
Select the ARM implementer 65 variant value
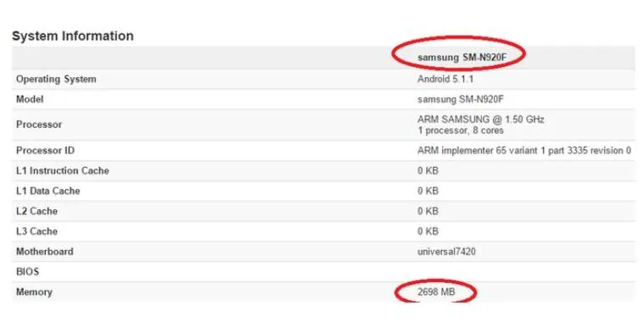(x=524, y=151)
